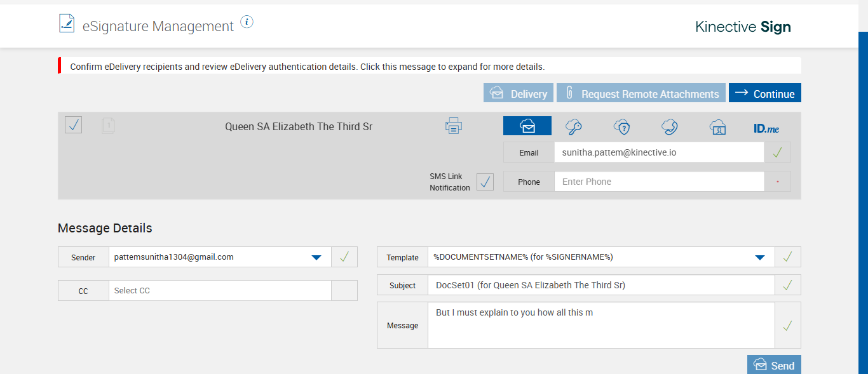Click the document pages icon beside signer checkbox
868x374 pixels.
click(109, 126)
